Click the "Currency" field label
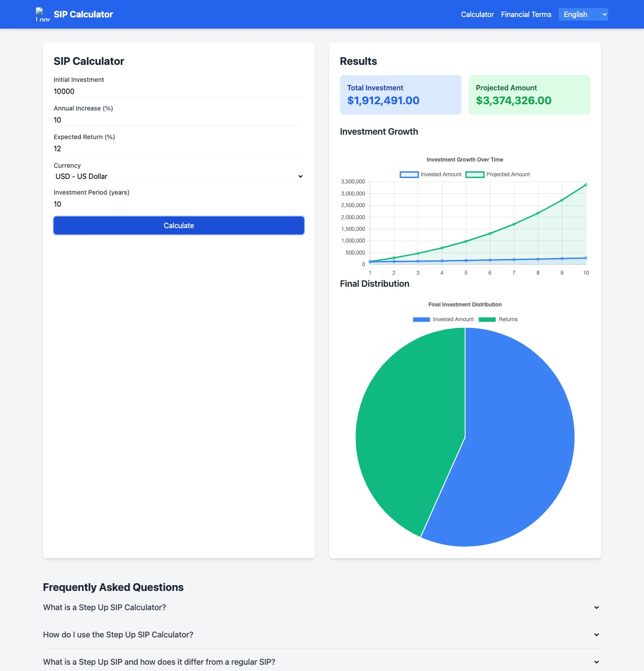The image size is (644, 671). (x=67, y=166)
